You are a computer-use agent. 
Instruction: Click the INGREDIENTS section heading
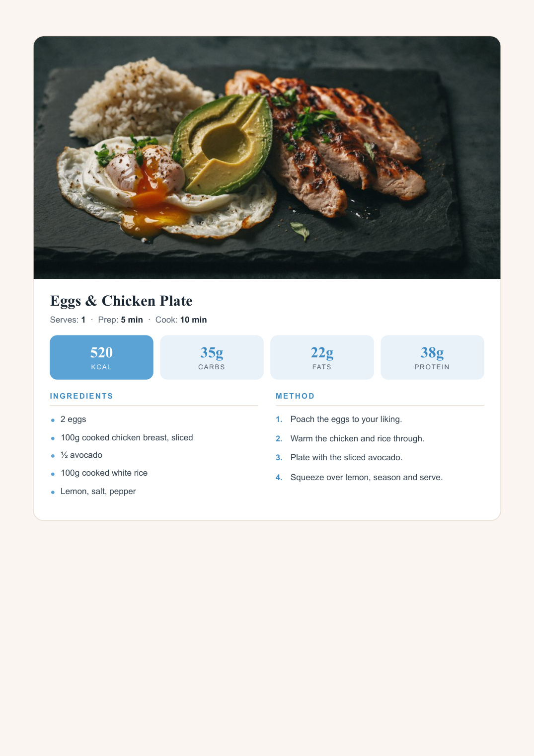pos(81,396)
